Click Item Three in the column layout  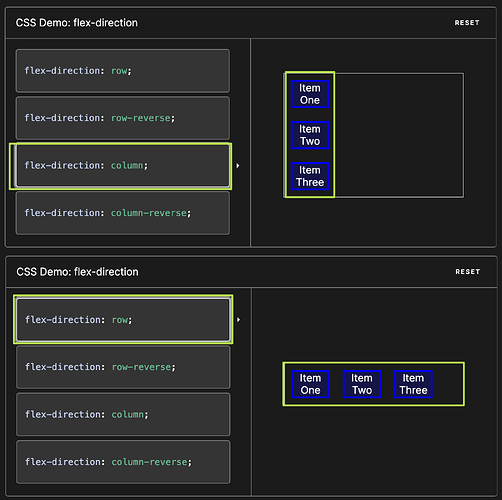(310, 176)
